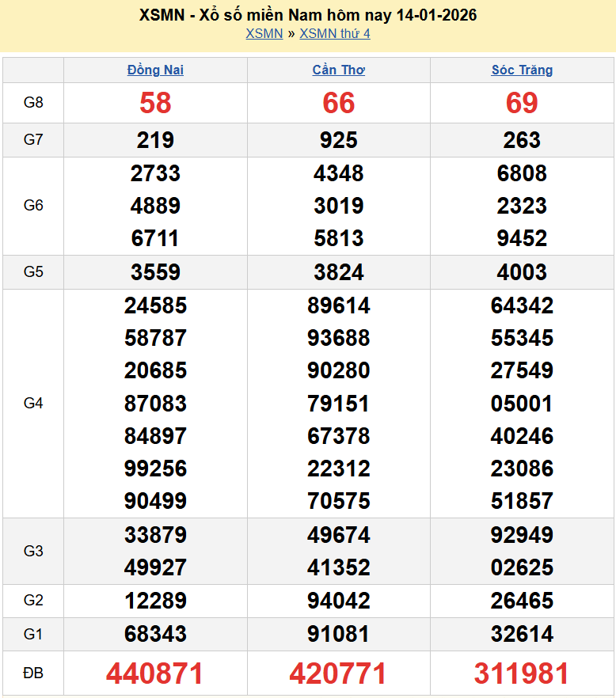The height and width of the screenshot is (698, 616).
Task: Click the ĐB row label
Action: (33, 673)
